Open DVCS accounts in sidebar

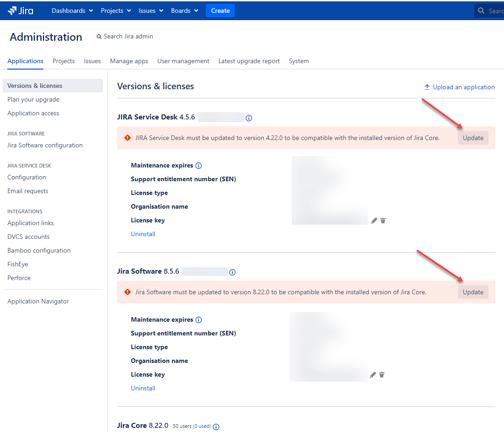coord(29,237)
